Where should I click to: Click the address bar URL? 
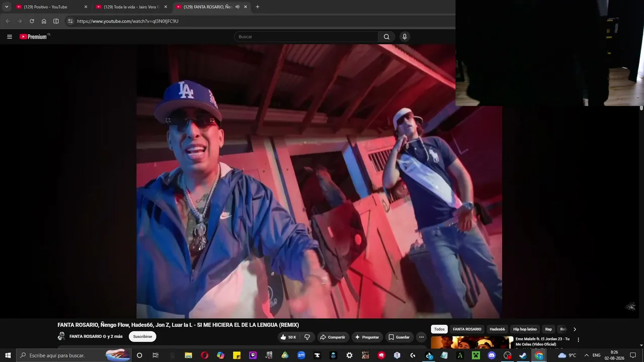pyautogui.click(x=128, y=21)
